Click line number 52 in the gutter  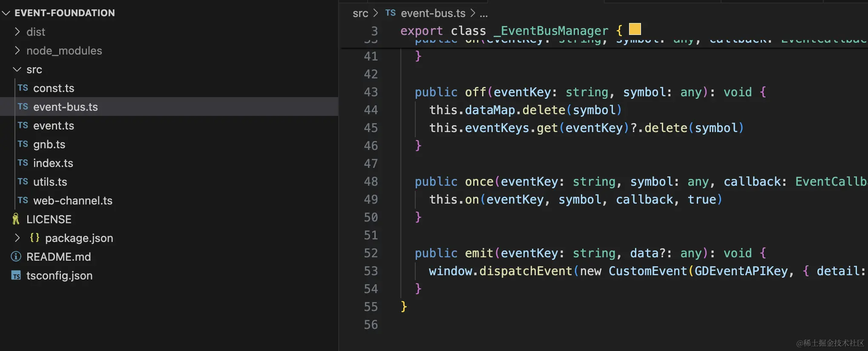371,253
